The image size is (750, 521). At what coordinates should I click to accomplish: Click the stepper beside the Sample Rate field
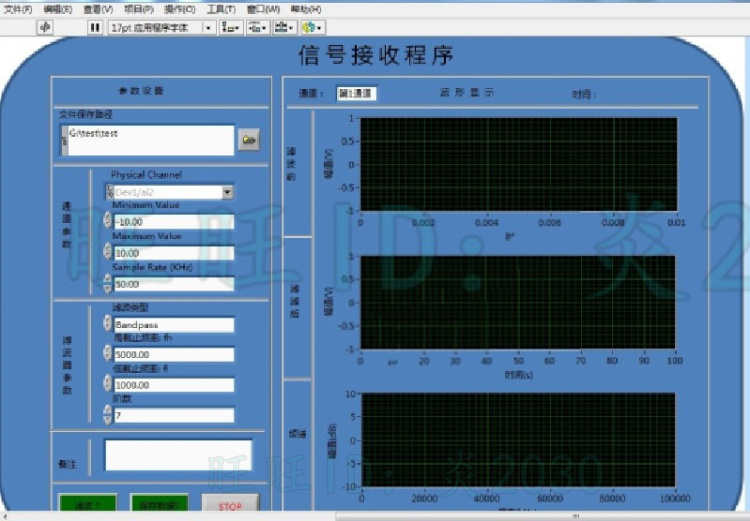(x=108, y=283)
